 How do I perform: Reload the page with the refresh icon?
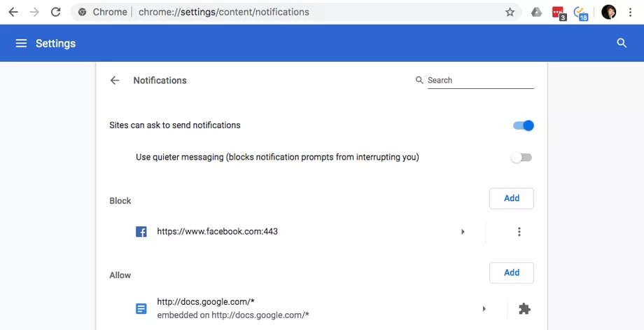pos(56,12)
